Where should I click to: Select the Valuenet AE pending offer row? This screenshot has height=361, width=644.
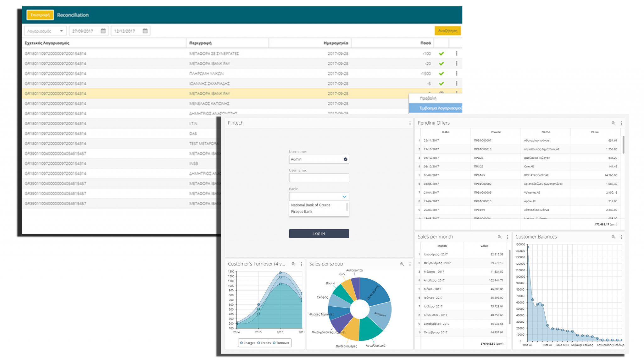click(x=518, y=192)
